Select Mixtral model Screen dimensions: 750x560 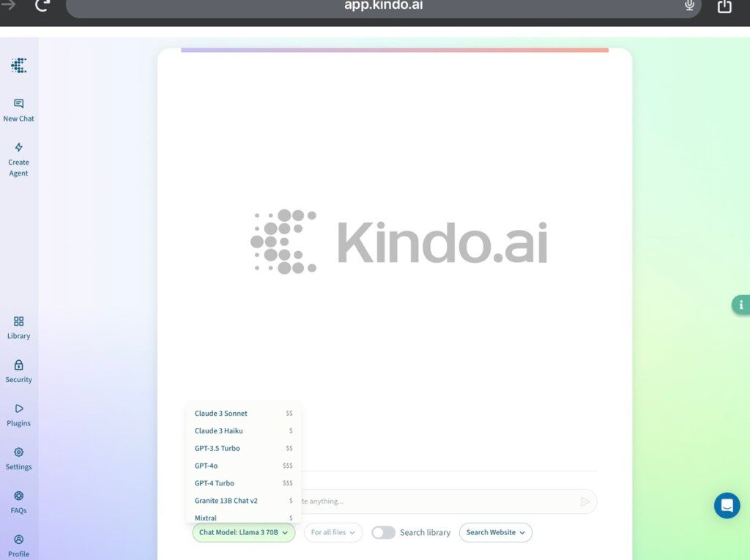[x=243, y=517]
